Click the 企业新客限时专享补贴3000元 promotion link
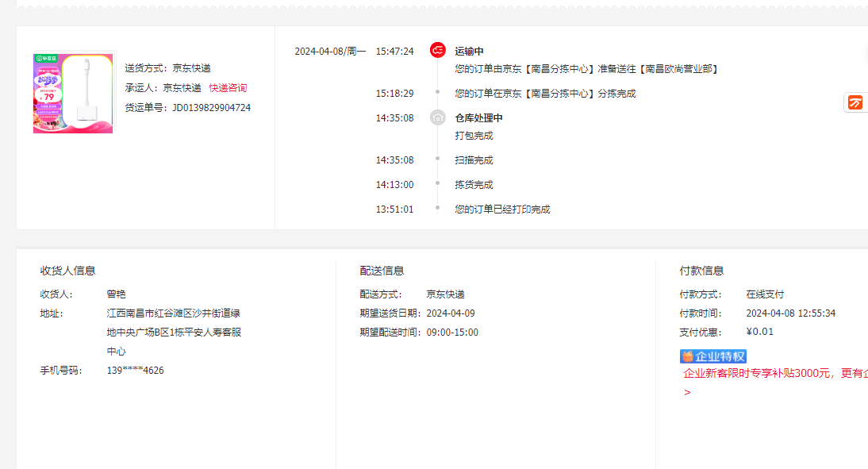 775,373
